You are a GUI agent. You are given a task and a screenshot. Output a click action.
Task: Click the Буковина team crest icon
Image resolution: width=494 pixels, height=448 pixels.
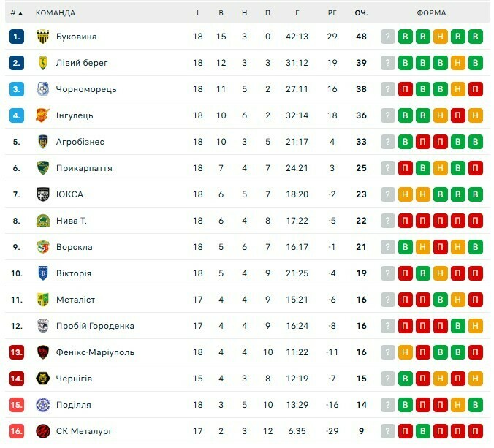click(42, 37)
